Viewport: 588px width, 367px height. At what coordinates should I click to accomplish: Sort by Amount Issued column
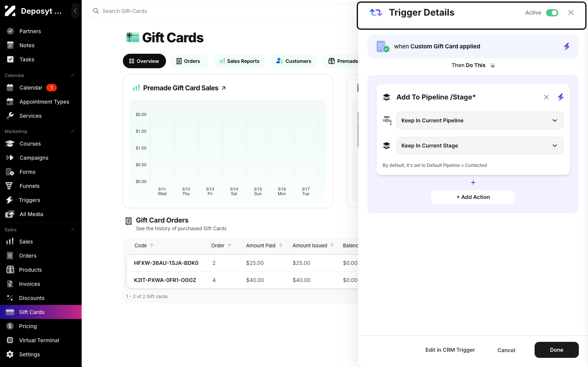pyautogui.click(x=313, y=245)
